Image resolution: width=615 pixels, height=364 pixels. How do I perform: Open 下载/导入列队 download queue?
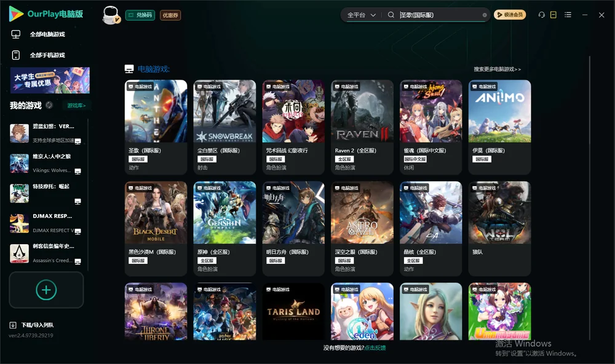[x=32, y=325]
